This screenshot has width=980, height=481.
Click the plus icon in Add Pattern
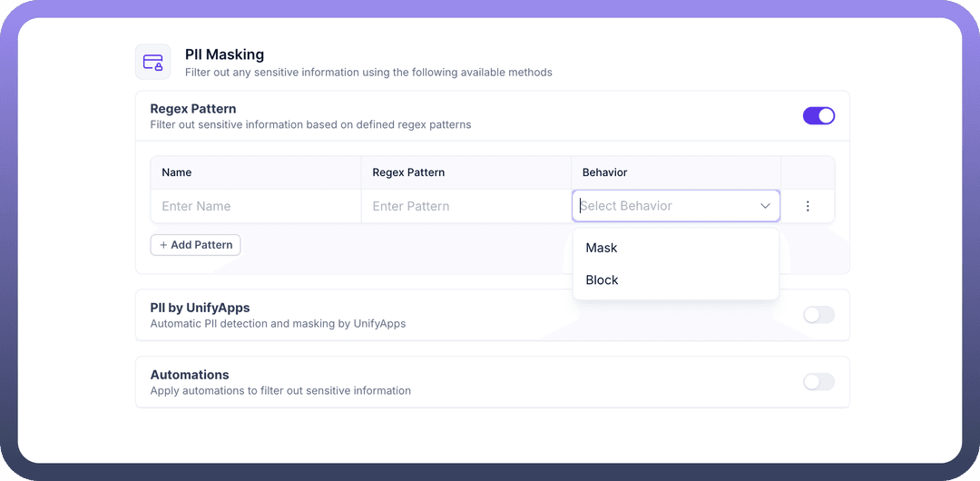pos(163,245)
